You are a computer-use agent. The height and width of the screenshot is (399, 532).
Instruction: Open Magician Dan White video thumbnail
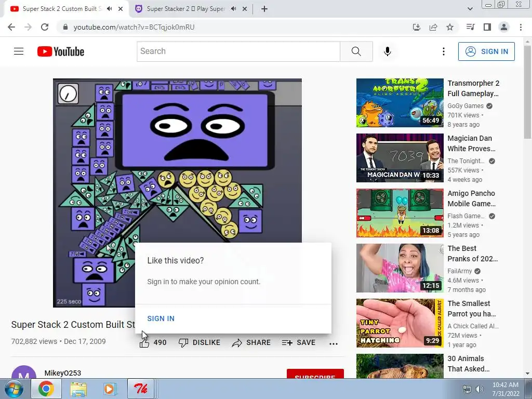(400, 158)
